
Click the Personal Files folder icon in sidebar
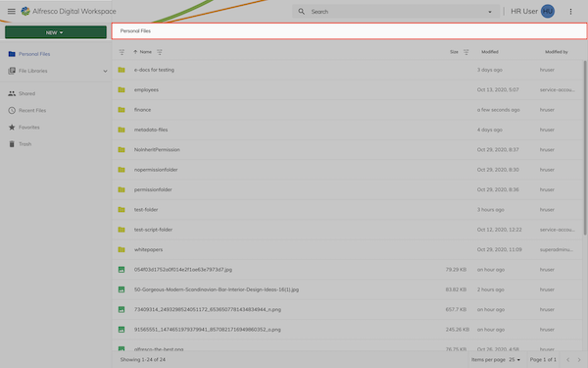pyautogui.click(x=12, y=54)
